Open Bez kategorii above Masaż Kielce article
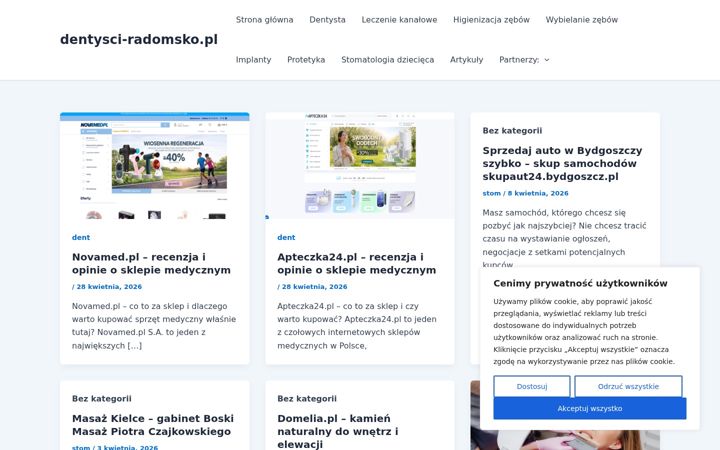Viewport: 720px width, 450px height. pos(101,399)
